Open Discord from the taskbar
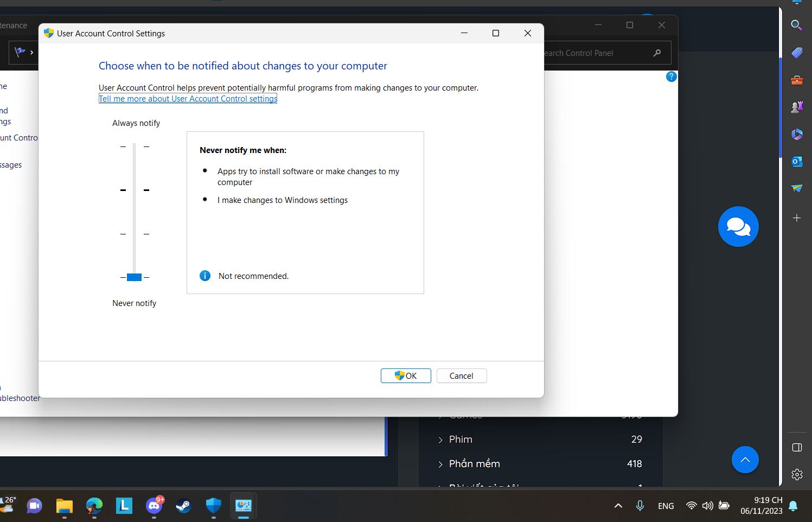The width and height of the screenshot is (812, 522). click(154, 506)
